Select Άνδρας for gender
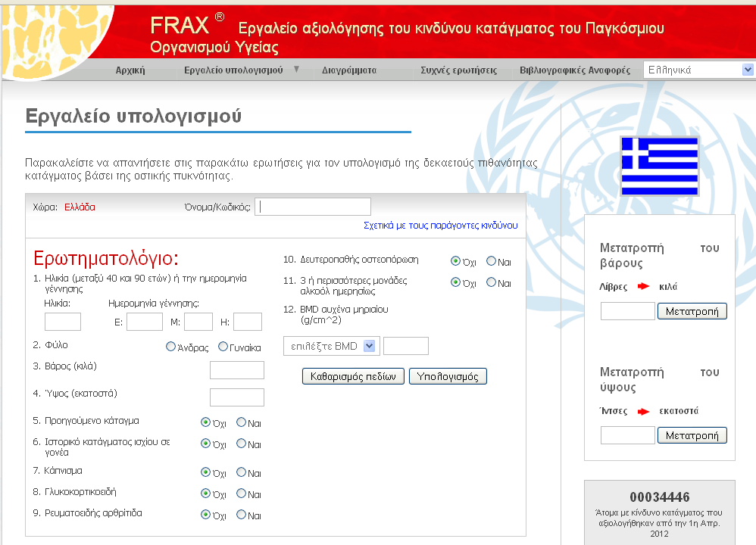This screenshot has width=756, height=545. (x=170, y=347)
